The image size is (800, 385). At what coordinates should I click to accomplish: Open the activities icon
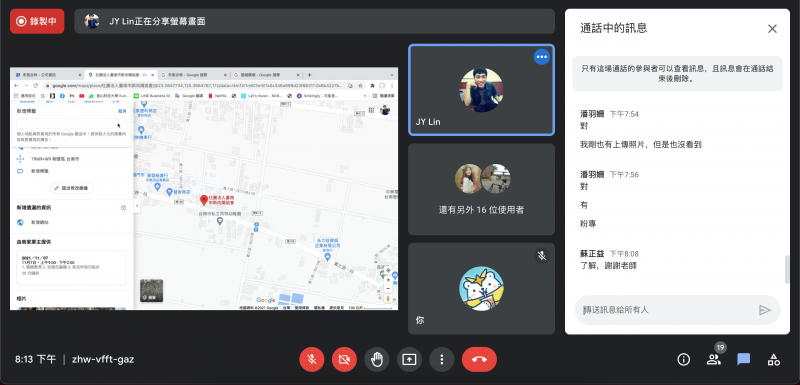(773, 360)
